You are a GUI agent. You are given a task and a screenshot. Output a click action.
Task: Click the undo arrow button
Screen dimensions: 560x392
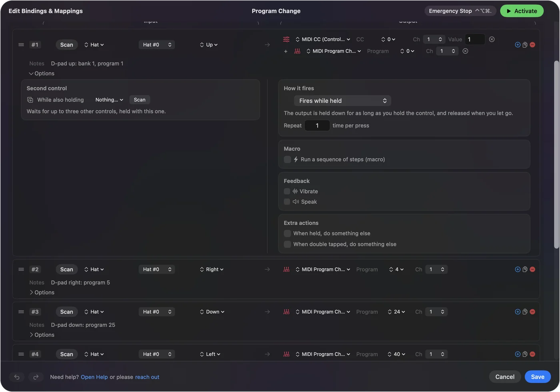point(17,377)
